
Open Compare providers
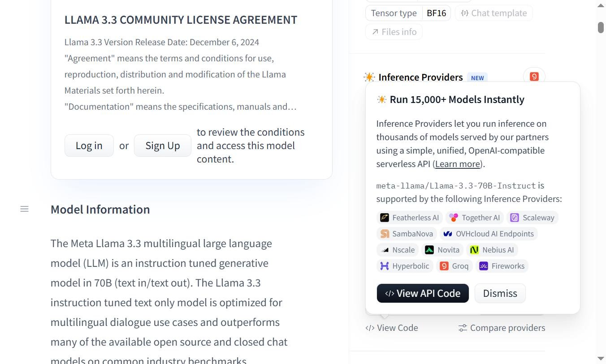502,328
